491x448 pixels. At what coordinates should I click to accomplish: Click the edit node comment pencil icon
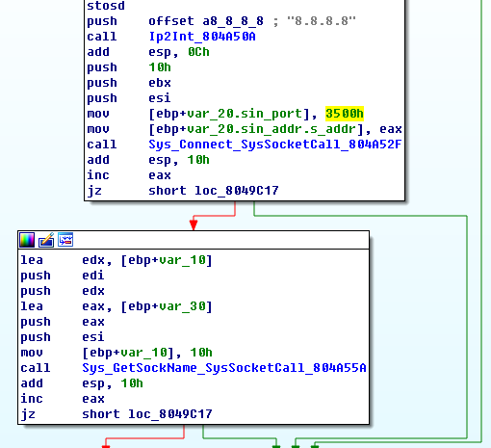46,240
